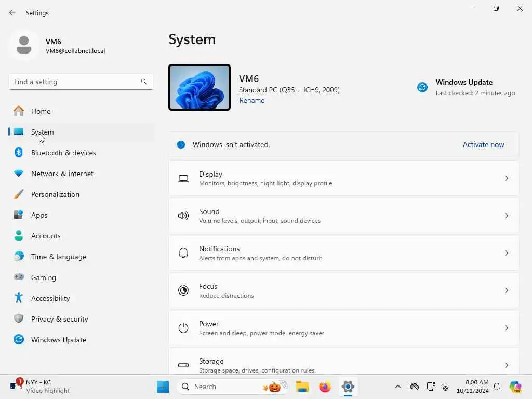Image resolution: width=532 pixels, height=399 pixels.
Task: Show hidden icons in system tray
Action: pos(398,387)
